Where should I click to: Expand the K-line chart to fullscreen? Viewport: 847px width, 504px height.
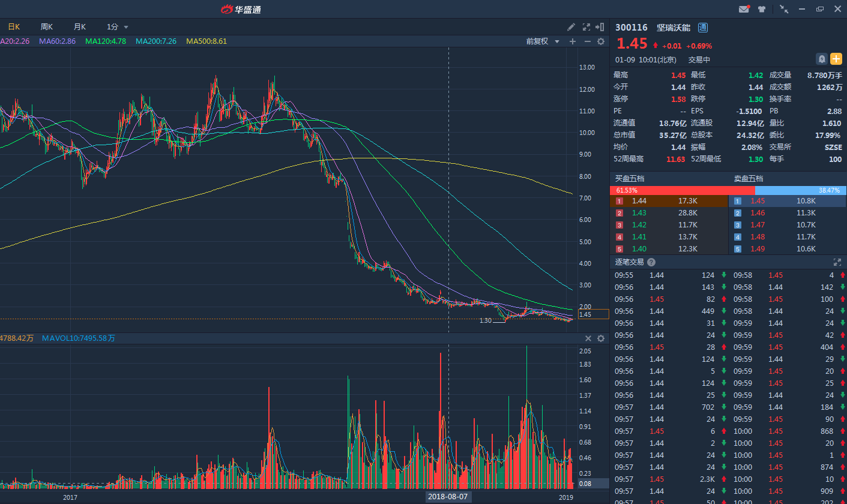point(586,27)
